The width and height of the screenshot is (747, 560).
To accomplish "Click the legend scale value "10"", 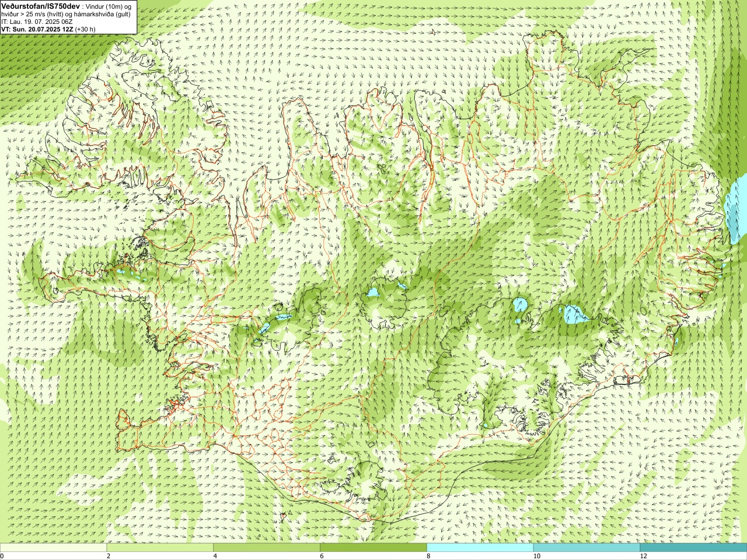I will [537, 556].
